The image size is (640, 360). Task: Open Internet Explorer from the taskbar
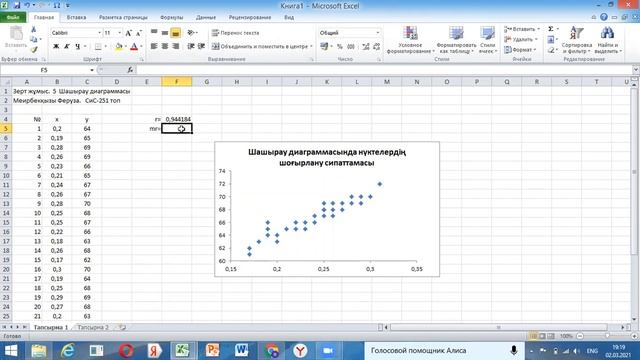(67, 351)
